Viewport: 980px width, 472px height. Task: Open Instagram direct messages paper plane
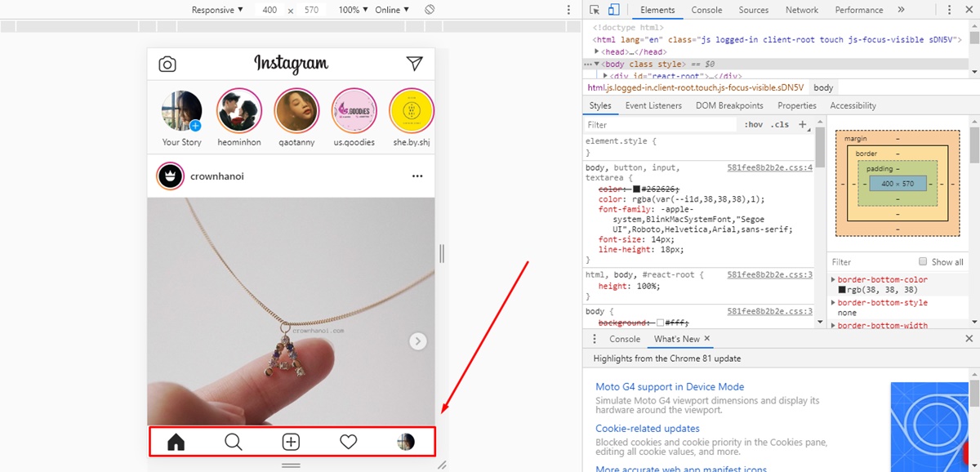point(415,64)
